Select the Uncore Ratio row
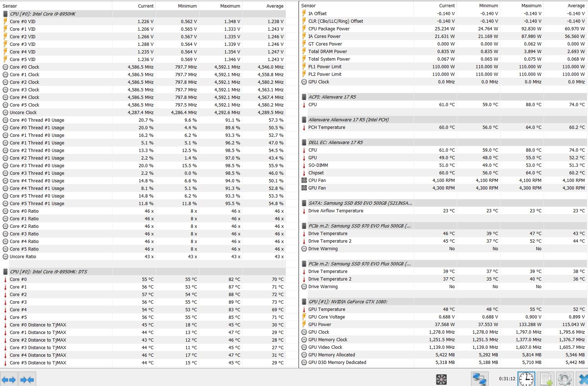 23,257
